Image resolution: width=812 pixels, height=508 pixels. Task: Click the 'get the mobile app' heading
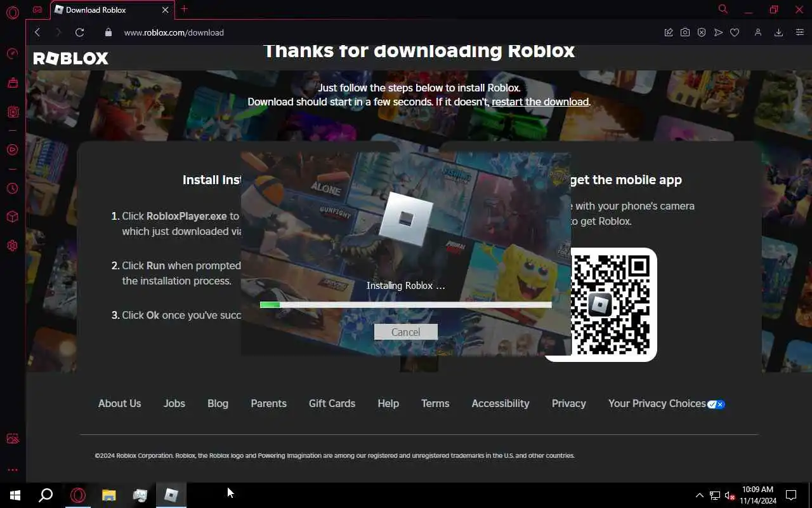(625, 180)
